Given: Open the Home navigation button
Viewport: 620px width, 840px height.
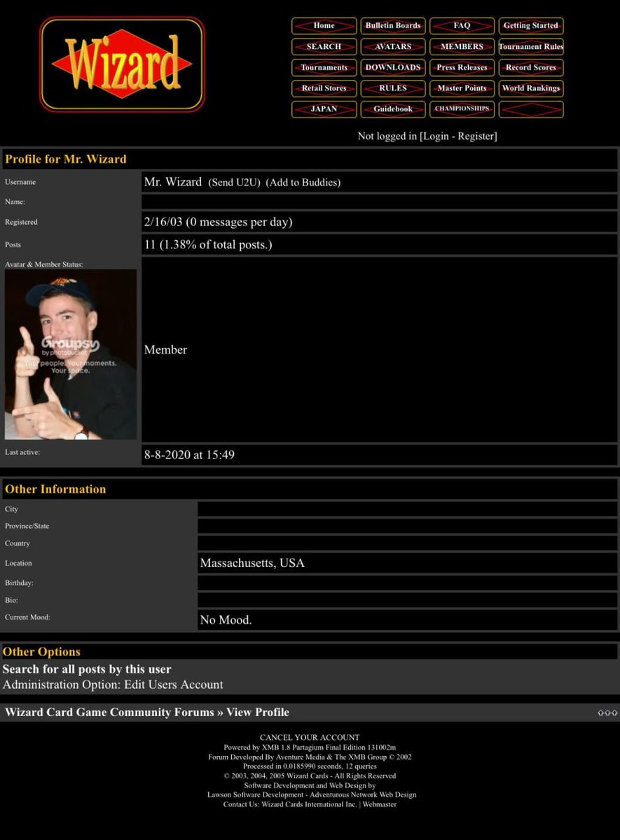Looking at the screenshot, I should [324, 26].
